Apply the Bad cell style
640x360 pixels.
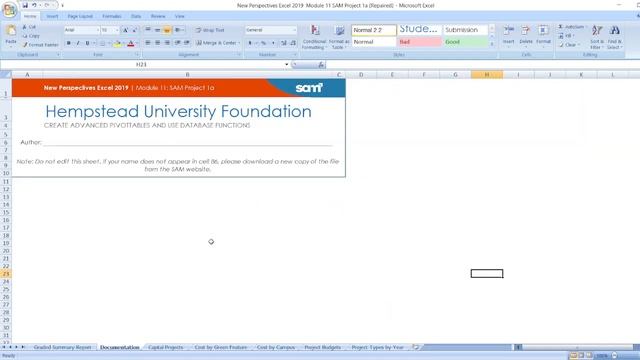tap(420, 42)
